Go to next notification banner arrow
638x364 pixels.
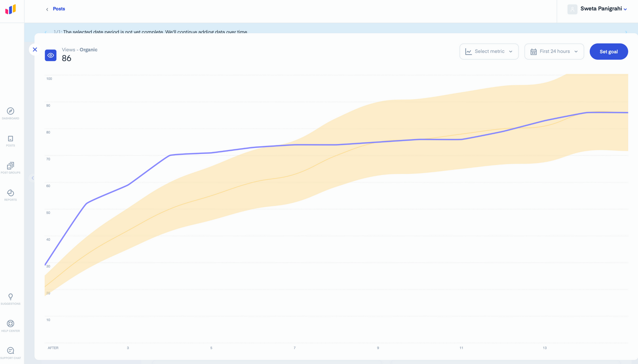[626, 32]
